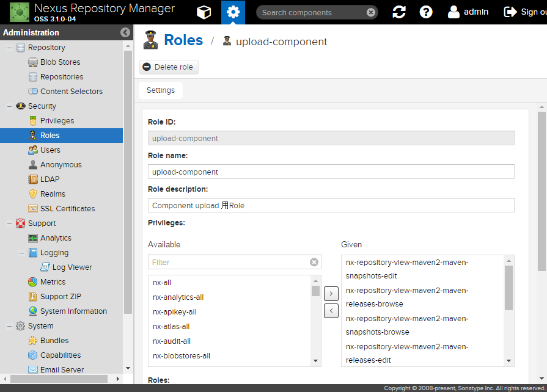Open Repositories in sidebar
547x392 pixels.
(61, 77)
